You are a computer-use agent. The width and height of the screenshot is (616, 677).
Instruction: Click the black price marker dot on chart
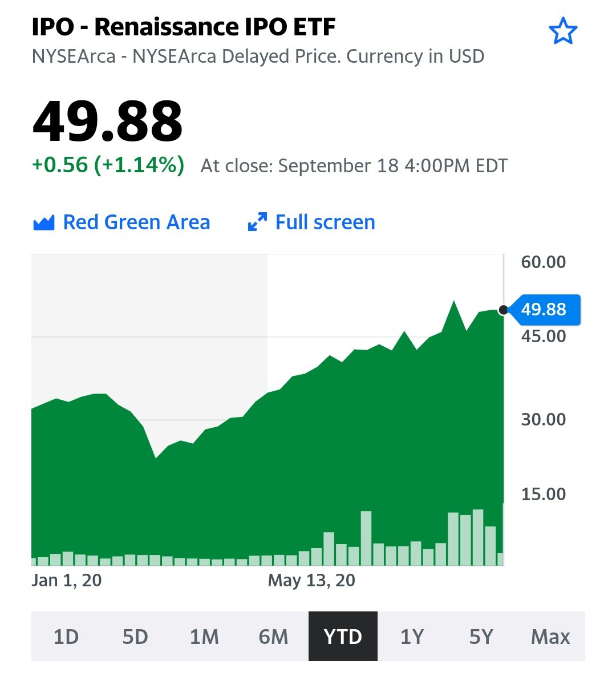click(x=503, y=310)
